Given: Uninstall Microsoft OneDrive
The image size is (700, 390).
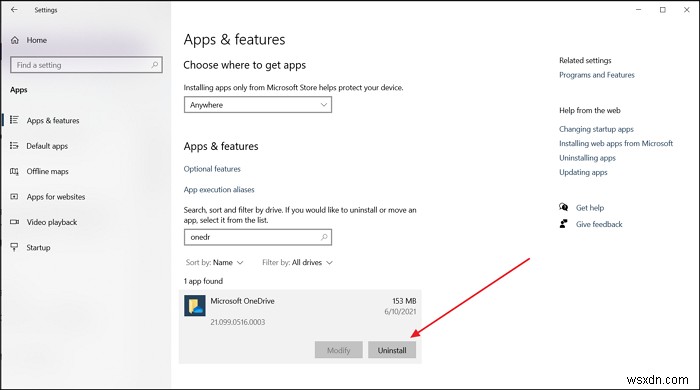Looking at the screenshot, I should click(x=392, y=350).
